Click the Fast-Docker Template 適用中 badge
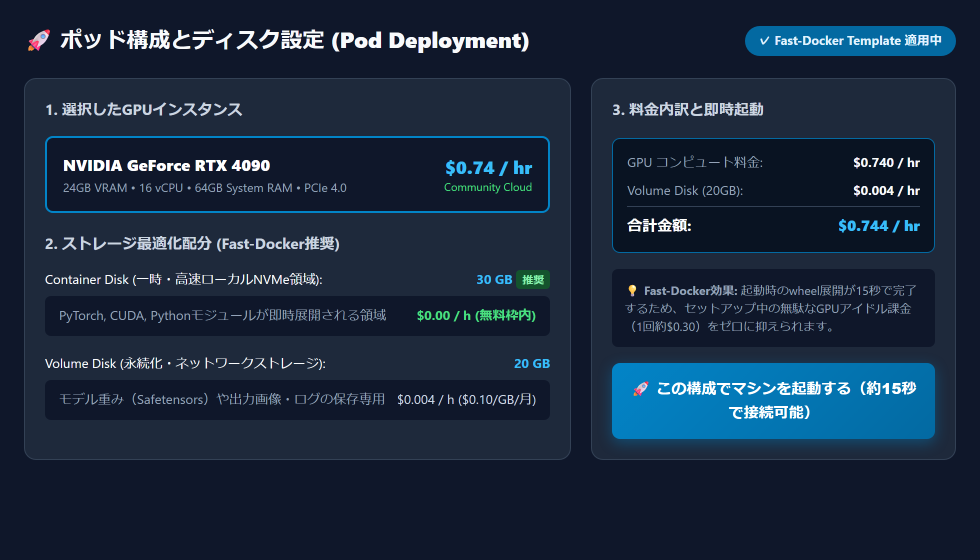The width and height of the screenshot is (980, 560). point(850,41)
